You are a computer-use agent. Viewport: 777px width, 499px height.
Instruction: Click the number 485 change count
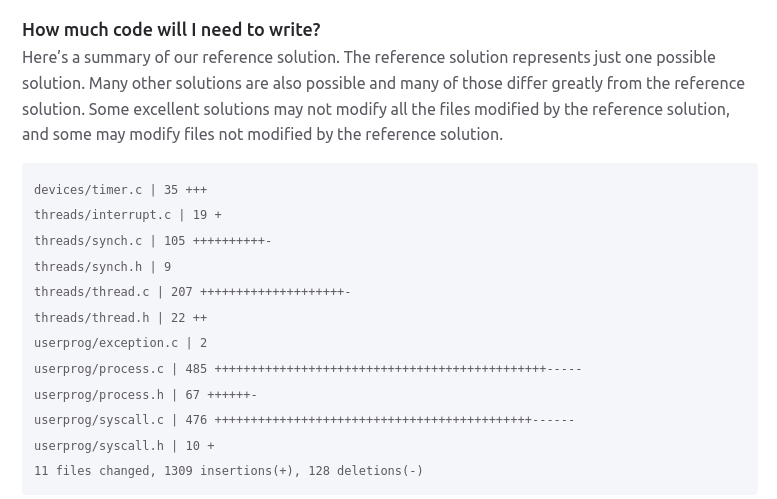196,369
